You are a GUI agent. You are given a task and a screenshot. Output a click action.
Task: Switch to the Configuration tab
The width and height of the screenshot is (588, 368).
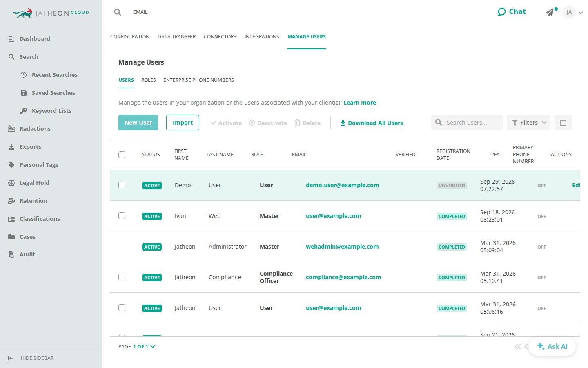click(130, 37)
